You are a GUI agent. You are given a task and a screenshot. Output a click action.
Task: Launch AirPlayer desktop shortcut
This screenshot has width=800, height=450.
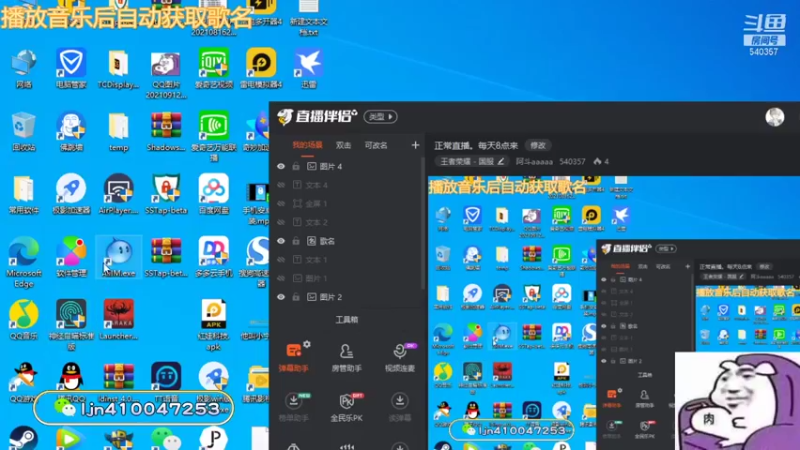point(118,194)
